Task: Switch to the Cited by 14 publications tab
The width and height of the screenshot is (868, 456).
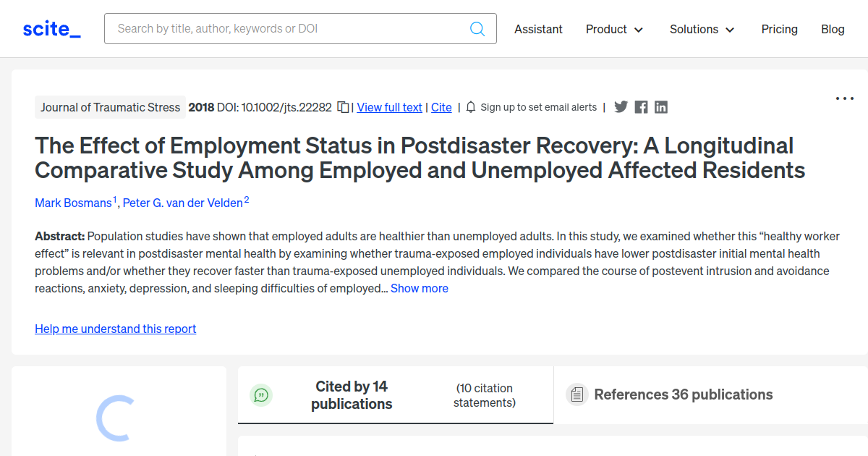Action: point(352,395)
